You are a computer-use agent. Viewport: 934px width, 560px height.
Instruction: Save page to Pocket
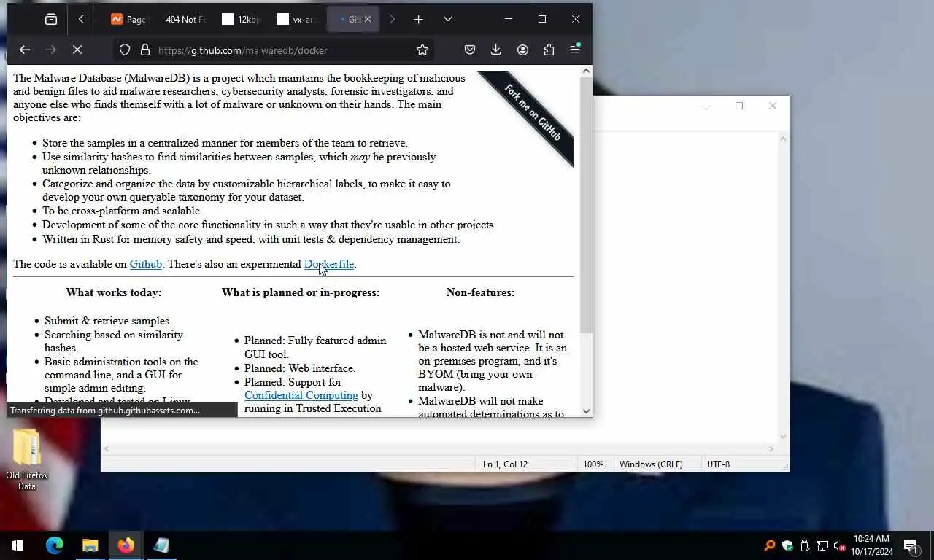(x=470, y=50)
